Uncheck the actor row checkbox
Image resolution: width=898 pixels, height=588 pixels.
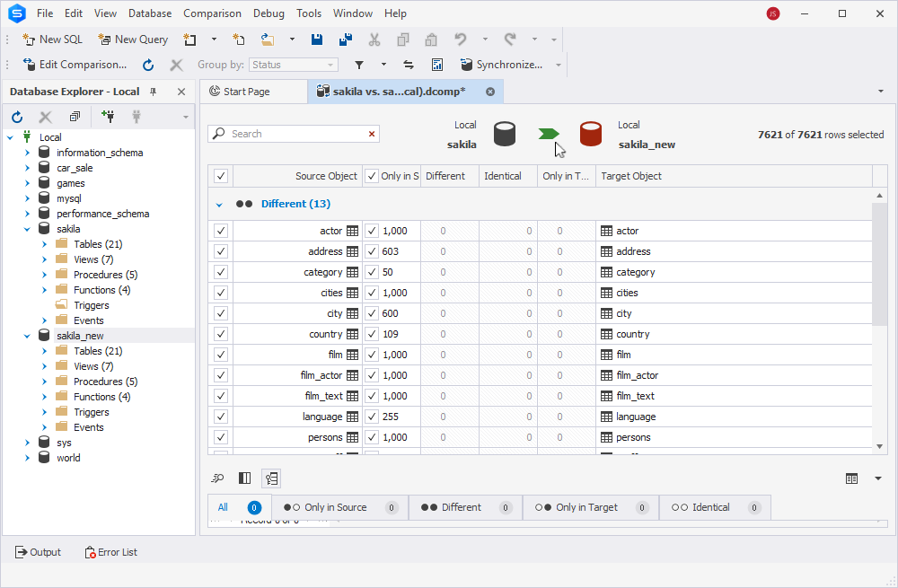[221, 231]
